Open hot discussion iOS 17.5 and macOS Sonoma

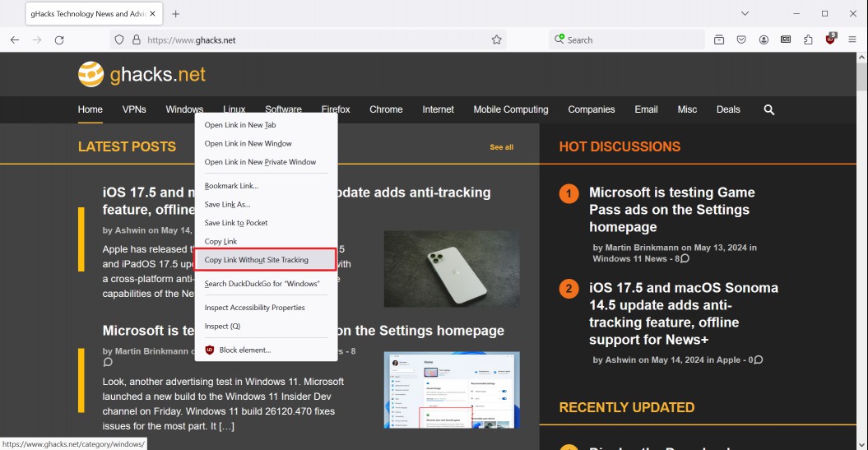[x=683, y=313]
